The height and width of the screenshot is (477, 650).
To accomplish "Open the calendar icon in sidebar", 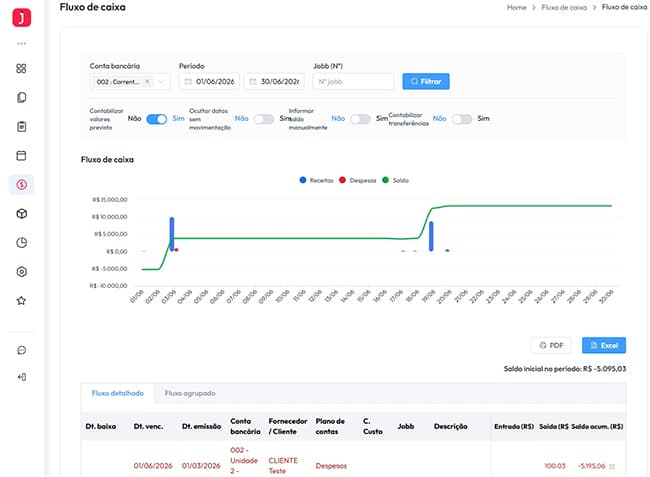I will click(21, 155).
